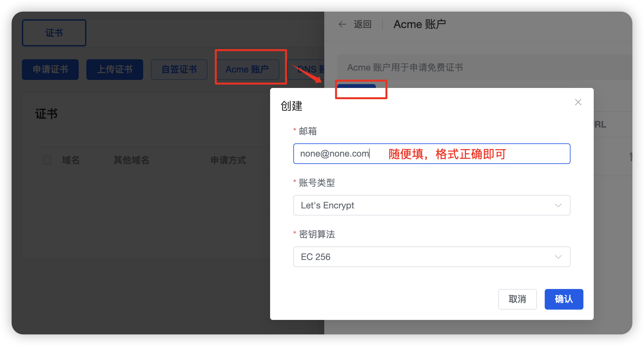Click the chevron in the EC 256 dropdown
The image size is (644, 346).
click(x=558, y=257)
